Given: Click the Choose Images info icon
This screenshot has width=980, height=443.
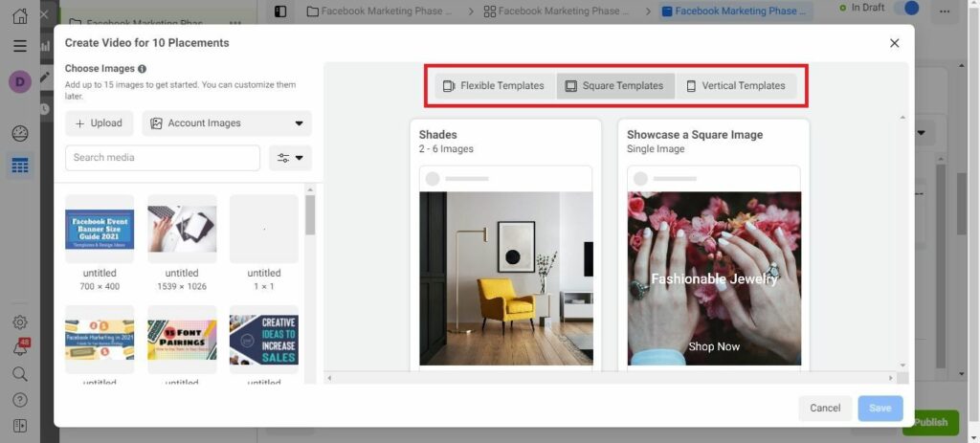Looking at the screenshot, I should tap(142, 69).
